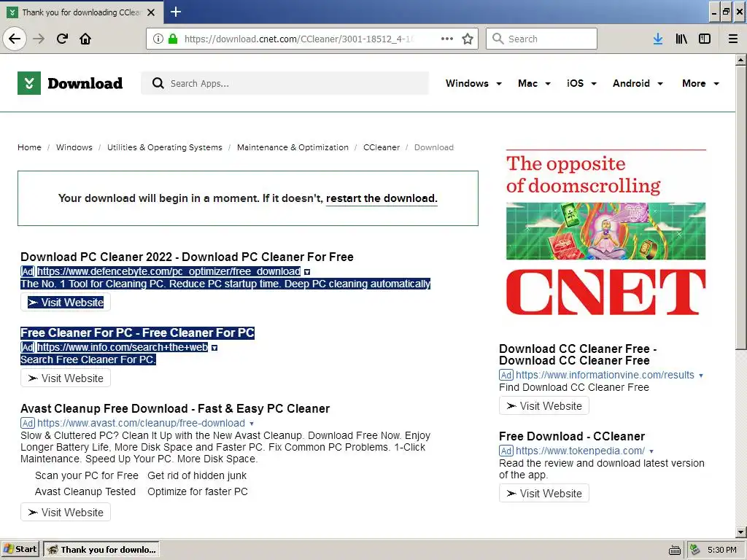Click the green Download logo icon
The image size is (747, 560).
pyautogui.click(x=29, y=83)
